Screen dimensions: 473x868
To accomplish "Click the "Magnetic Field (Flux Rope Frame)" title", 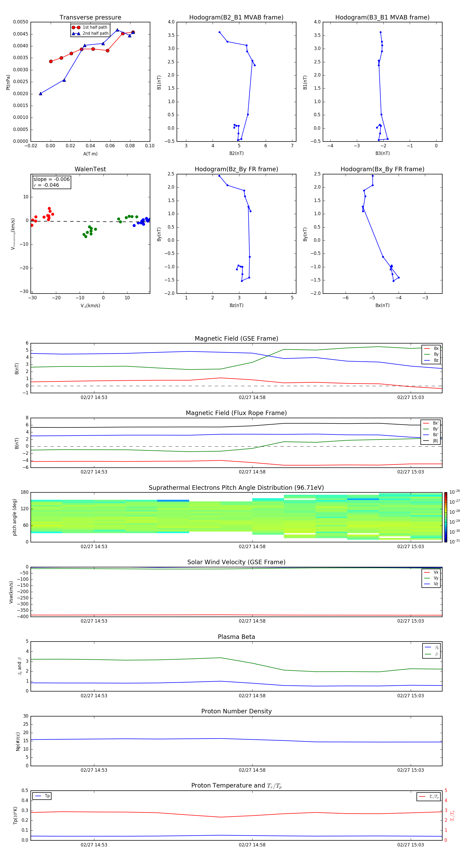I will pyautogui.click(x=236, y=413).
